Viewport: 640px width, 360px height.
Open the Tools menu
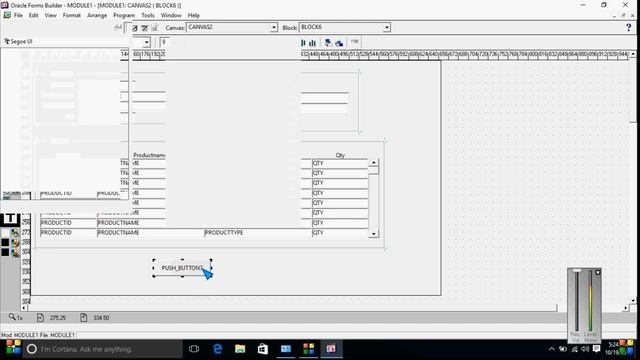148,16
